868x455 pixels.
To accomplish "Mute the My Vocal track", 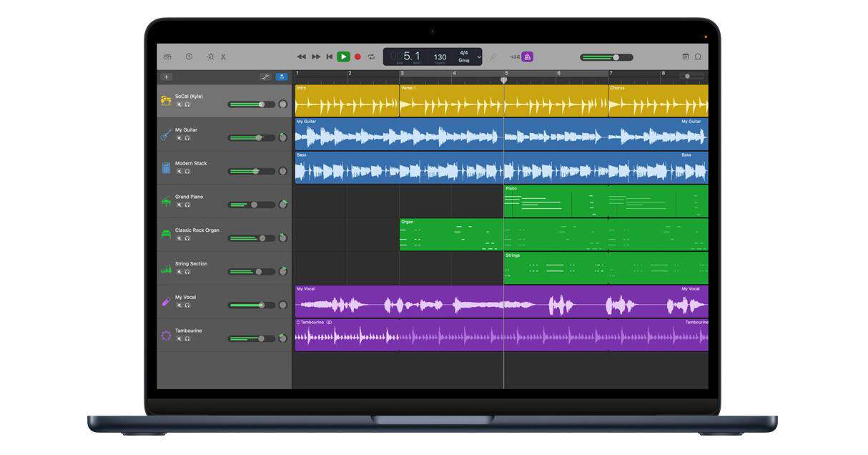I will [x=179, y=305].
